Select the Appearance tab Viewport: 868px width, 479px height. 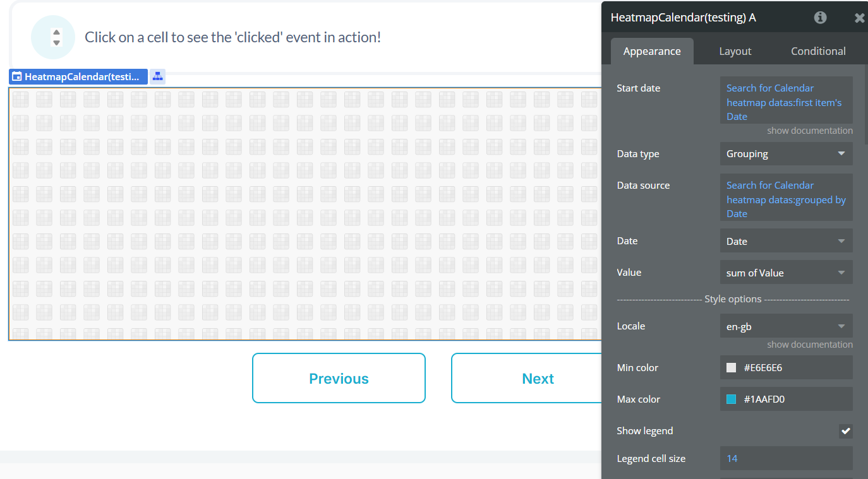click(x=652, y=51)
